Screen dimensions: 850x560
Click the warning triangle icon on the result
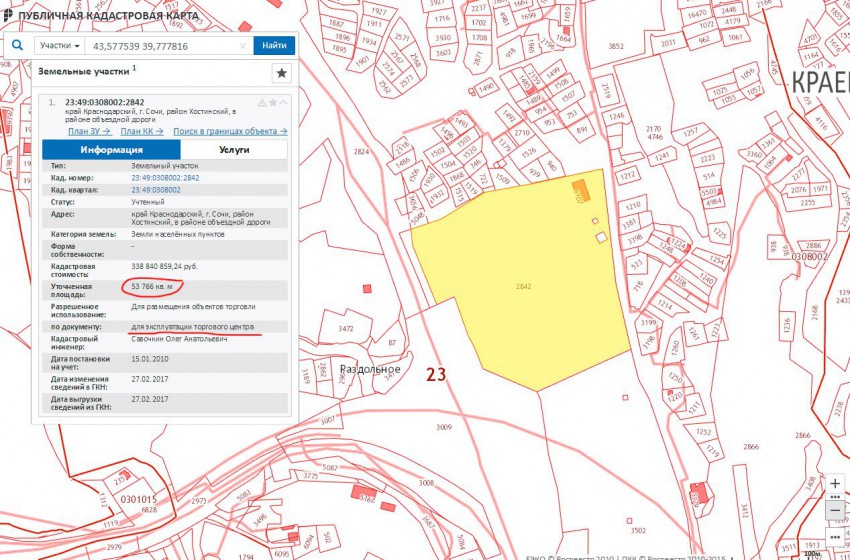point(262,102)
